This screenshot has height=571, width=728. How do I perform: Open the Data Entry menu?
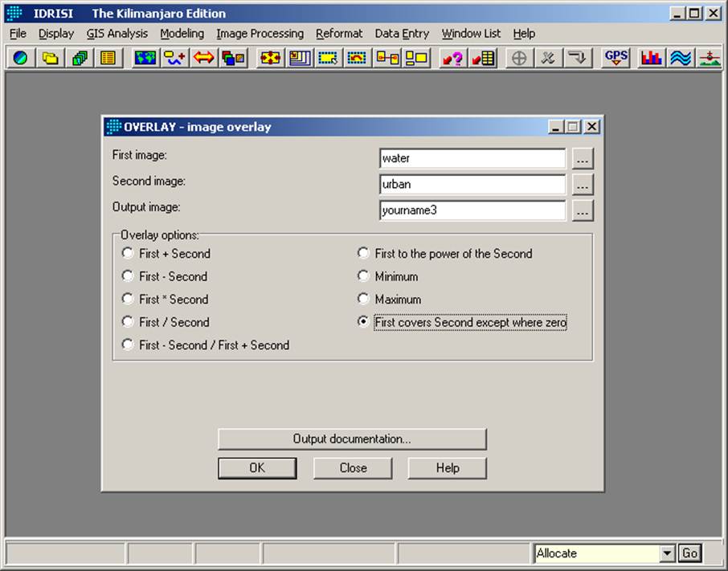click(x=402, y=34)
